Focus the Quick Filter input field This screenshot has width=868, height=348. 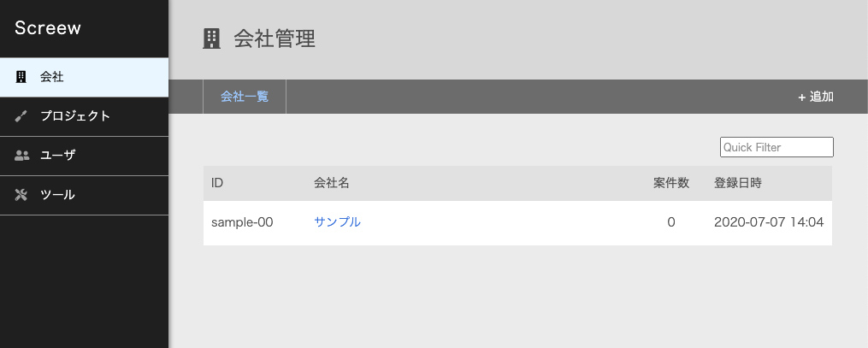[x=776, y=147]
